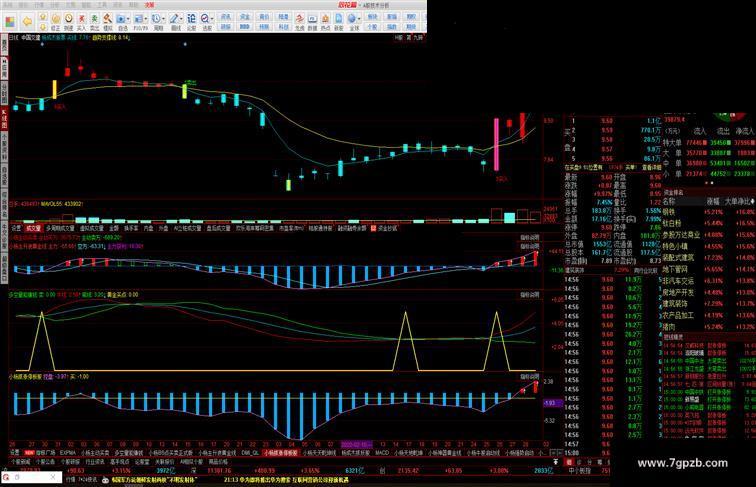Click the yellow back arrow icon
Screen dimensions: 756x487
(x=27, y=22)
